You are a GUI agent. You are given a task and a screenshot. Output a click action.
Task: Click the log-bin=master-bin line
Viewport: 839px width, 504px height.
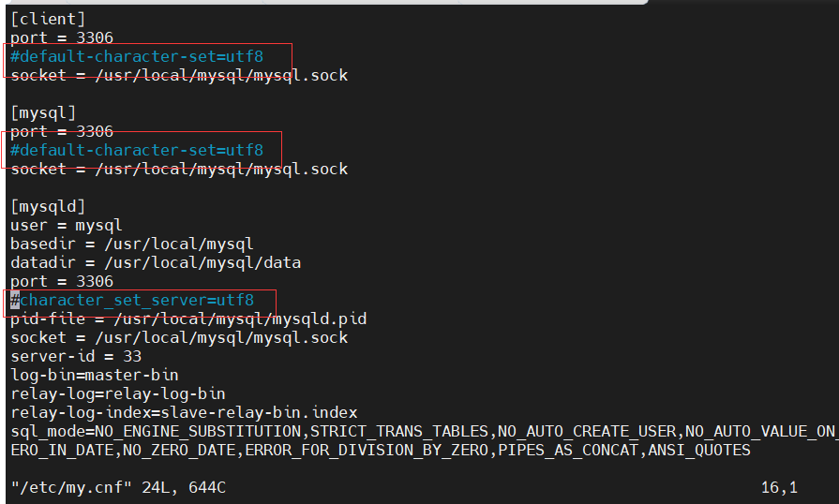[x=95, y=376]
